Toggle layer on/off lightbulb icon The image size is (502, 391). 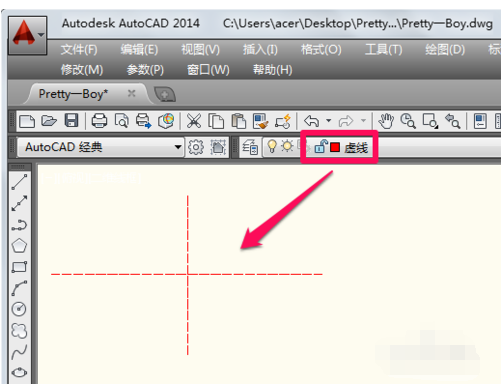(x=272, y=146)
